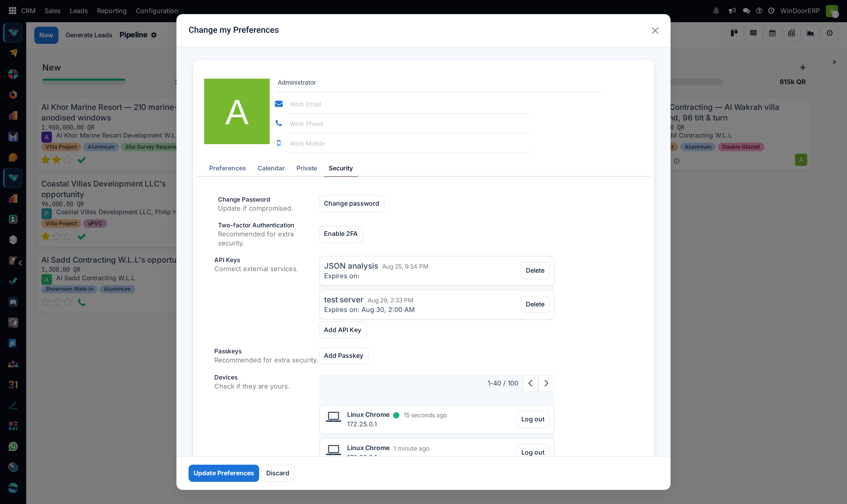Open the chat conversations icon
The image size is (847, 504).
[746, 11]
